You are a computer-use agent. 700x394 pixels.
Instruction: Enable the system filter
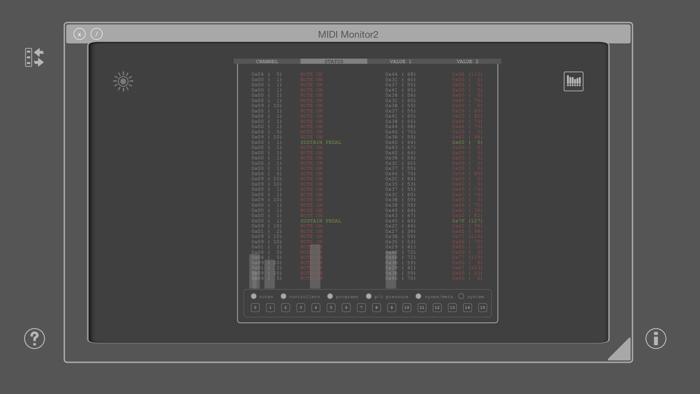[461, 296]
